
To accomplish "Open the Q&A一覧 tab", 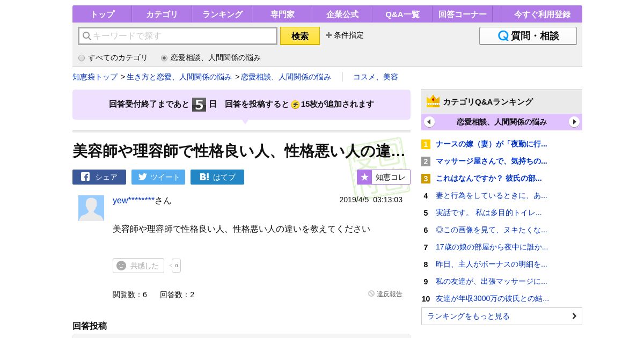I will (x=402, y=14).
